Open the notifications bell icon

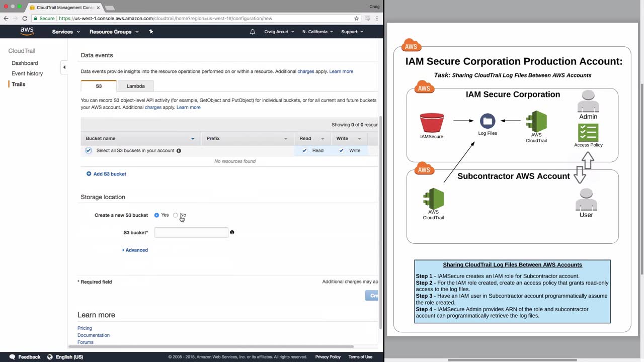(253, 32)
